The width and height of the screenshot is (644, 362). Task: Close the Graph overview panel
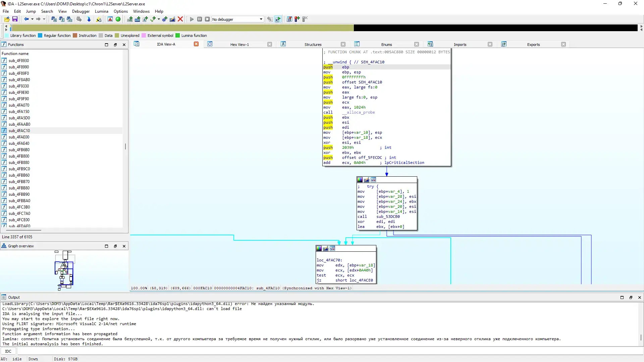(124, 246)
